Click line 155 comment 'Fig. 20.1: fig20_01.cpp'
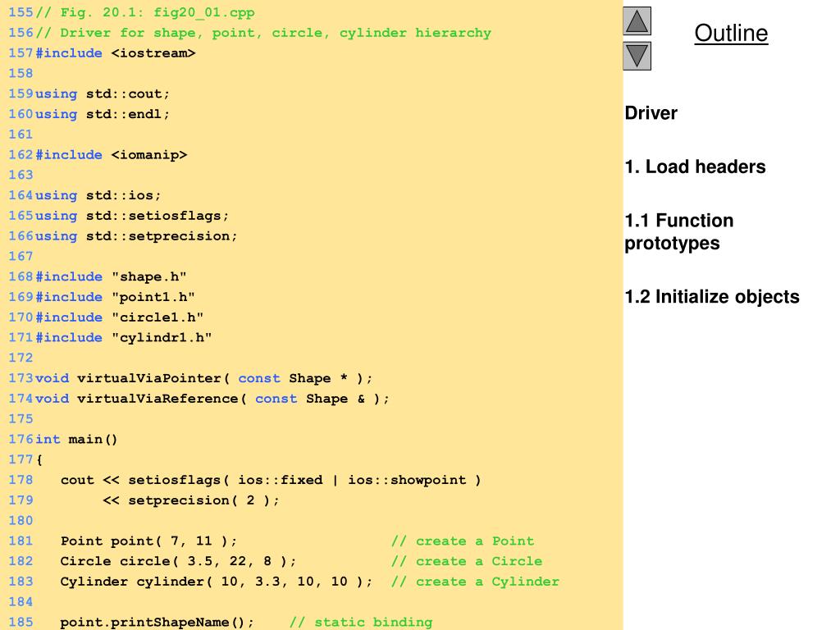 click(144, 12)
